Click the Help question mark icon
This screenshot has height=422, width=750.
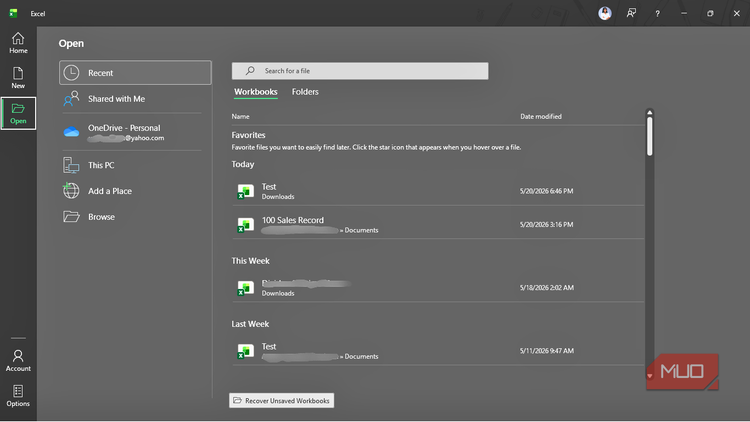(658, 13)
